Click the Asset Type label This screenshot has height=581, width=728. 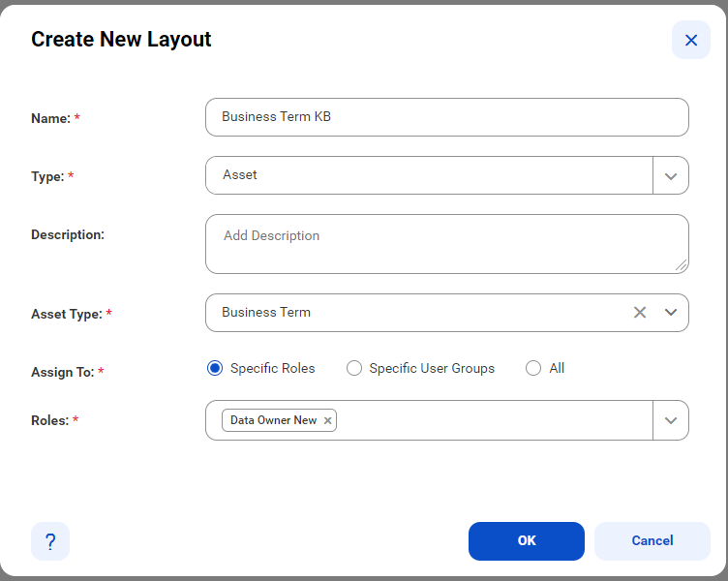[67, 315]
